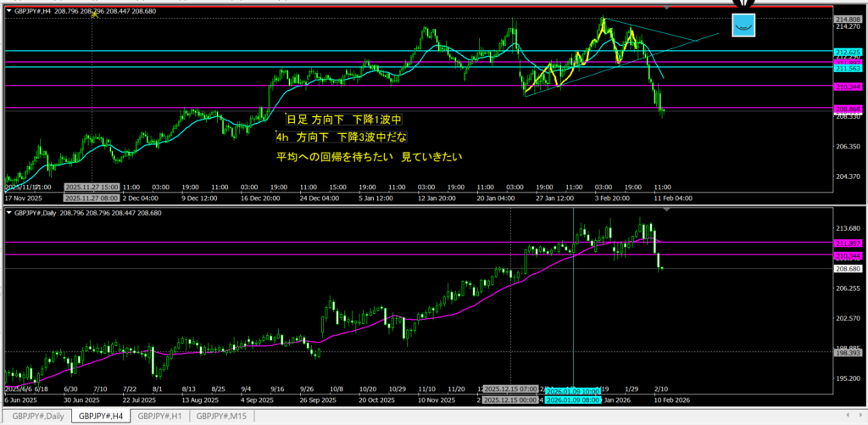The image size is (868, 425).
Task: Open the GBPJPY#,H4 chart title dropdown arrow
Action: (8, 9)
